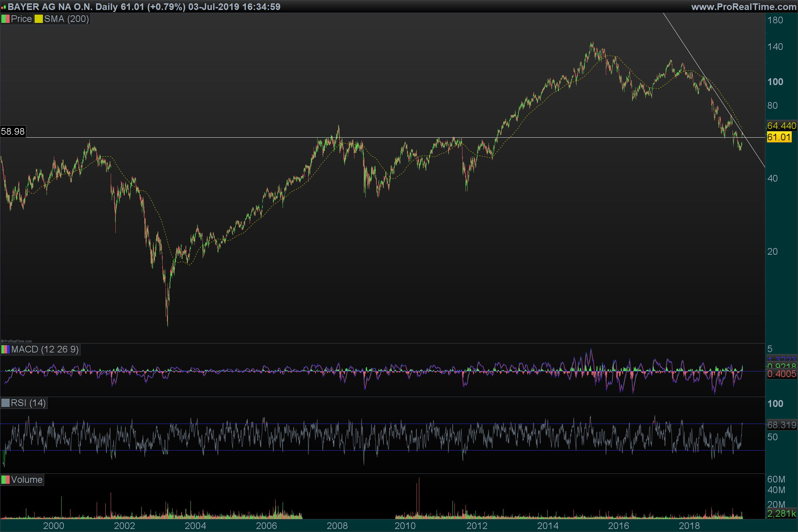Click the small ProRealTime.com copyright text
Screen dimensions: 798x532
click(x=16, y=341)
